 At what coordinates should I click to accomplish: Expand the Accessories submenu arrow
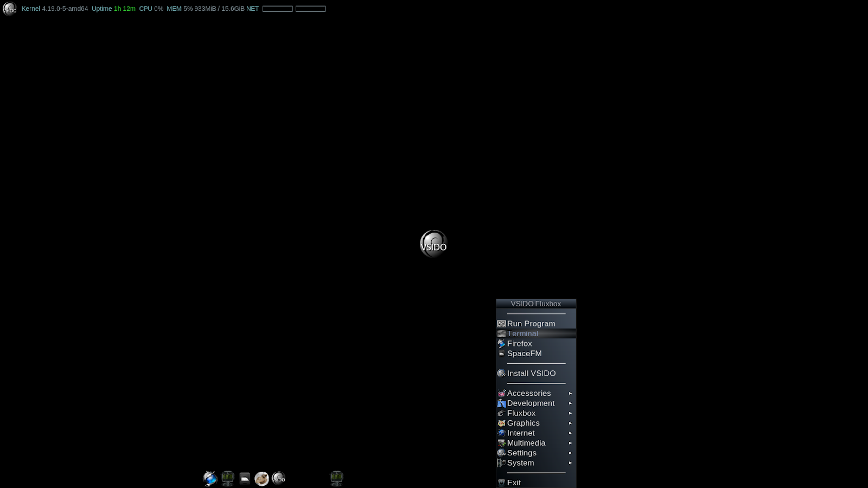pos(570,393)
